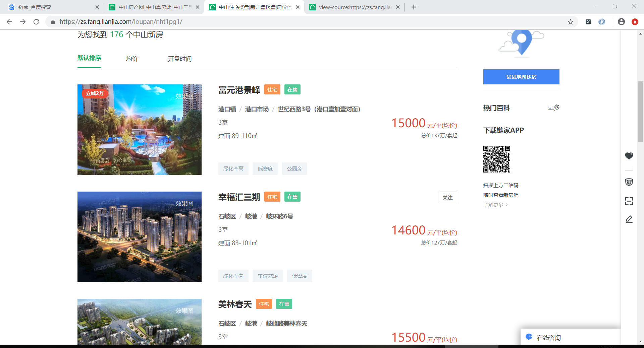
Task: Click 建面 83-101㎡ text
Action: [x=237, y=243]
